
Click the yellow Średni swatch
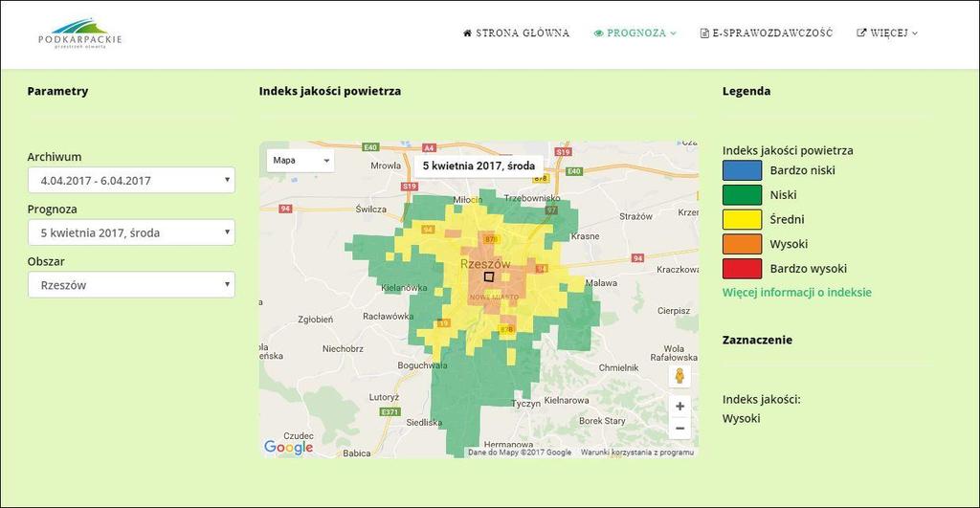742,219
